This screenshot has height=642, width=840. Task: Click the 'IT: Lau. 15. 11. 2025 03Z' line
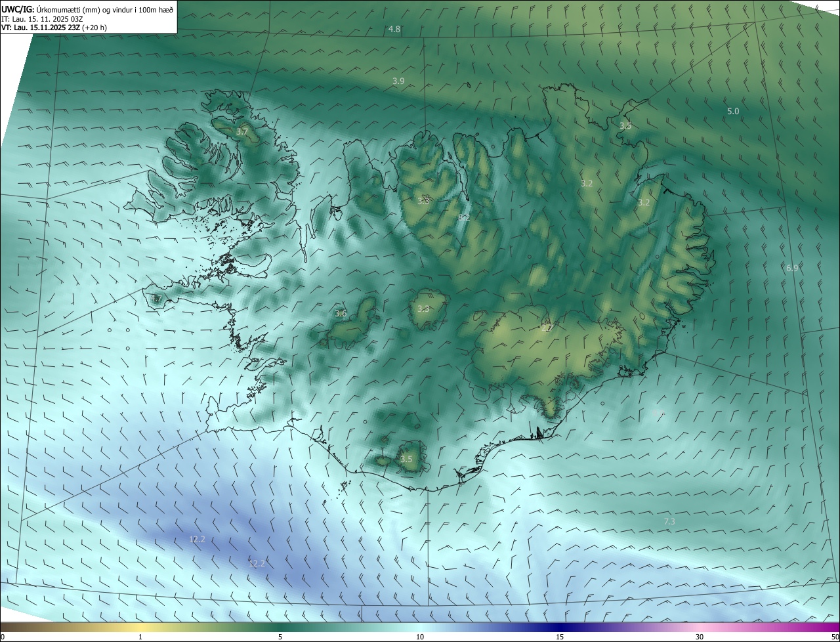pos(42,19)
